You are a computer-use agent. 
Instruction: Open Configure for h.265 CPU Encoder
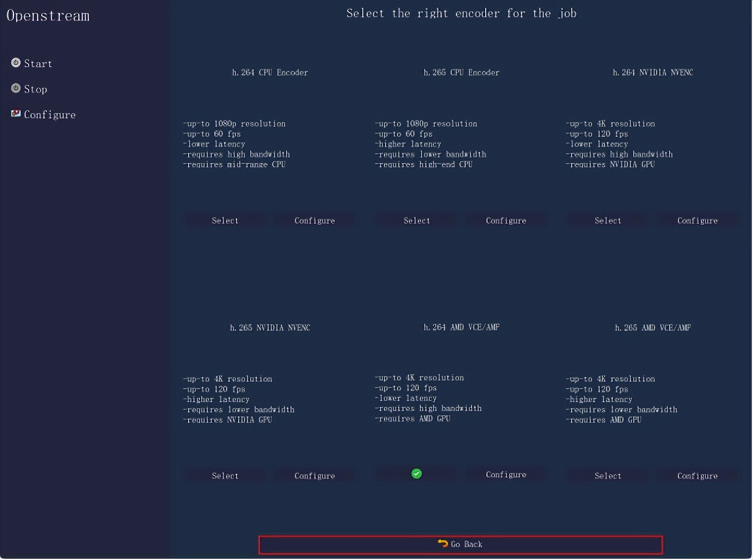click(506, 220)
